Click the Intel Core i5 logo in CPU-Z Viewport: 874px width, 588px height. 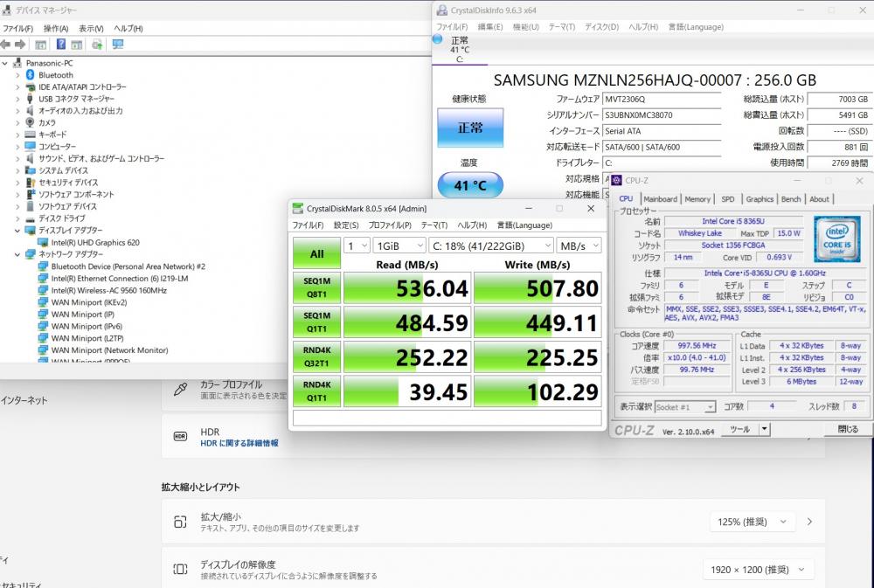[837, 239]
